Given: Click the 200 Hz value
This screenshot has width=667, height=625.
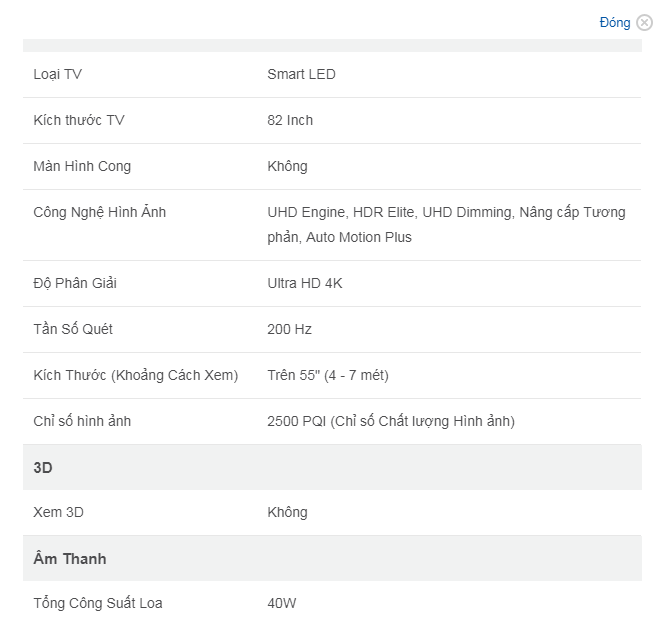Looking at the screenshot, I should pos(289,329).
